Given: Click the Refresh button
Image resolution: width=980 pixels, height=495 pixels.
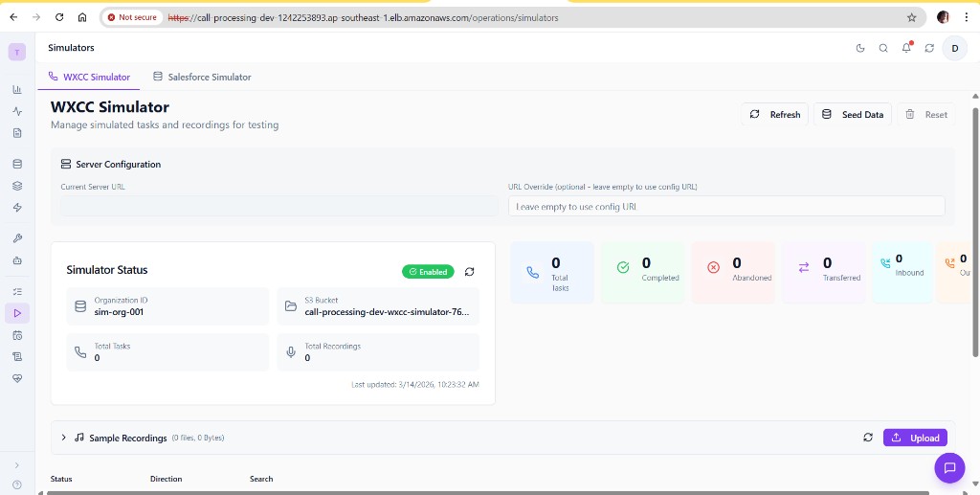Looking at the screenshot, I should click(x=774, y=114).
